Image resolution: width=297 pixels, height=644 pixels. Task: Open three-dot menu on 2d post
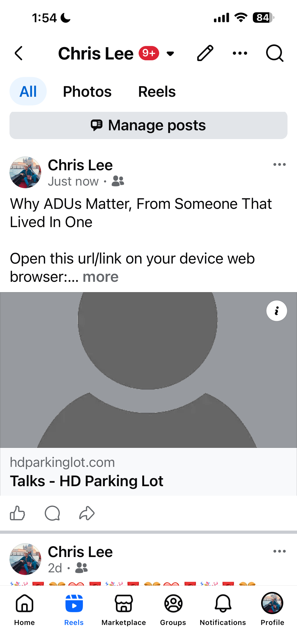click(280, 551)
